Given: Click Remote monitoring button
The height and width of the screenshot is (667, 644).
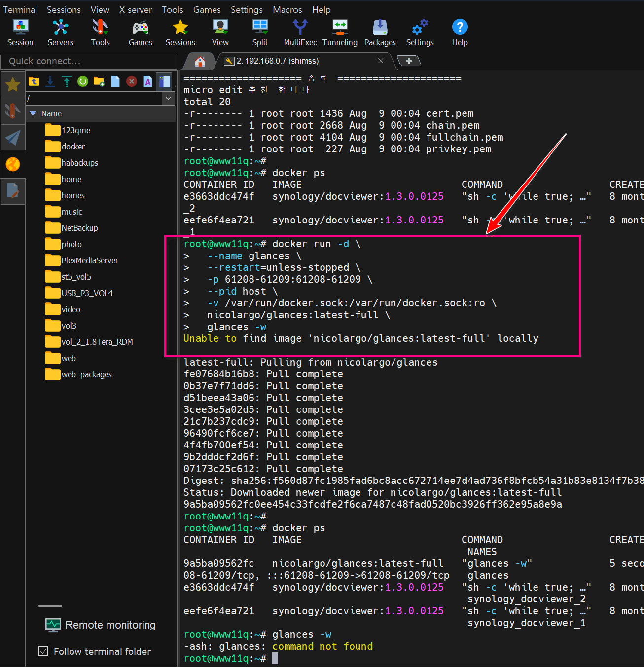Looking at the screenshot, I should click(x=101, y=625).
